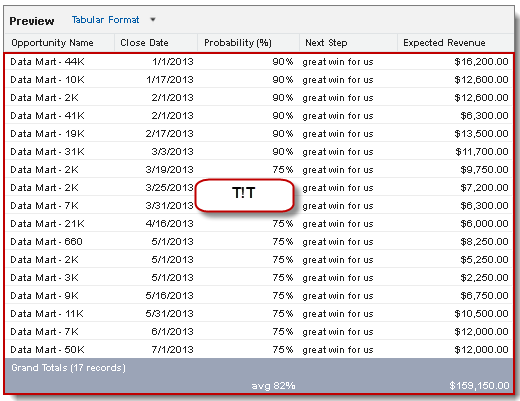Image resolution: width=520 pixels, height=401 pixels.
Task: Click the 1/1/2013 close date
Action: pos(173,62)
